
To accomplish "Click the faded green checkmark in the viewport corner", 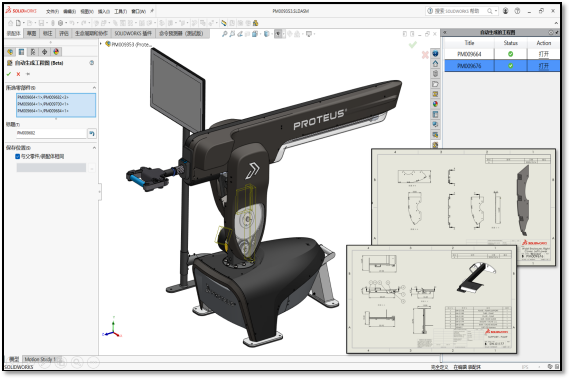I will (413, 45).
